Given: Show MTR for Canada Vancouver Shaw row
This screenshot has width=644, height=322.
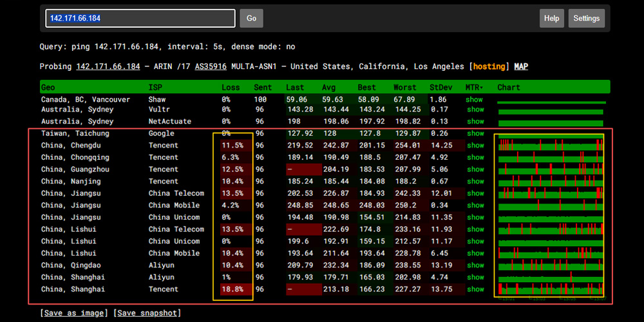Looking at the screenshot, I should (x=475, y=100).
